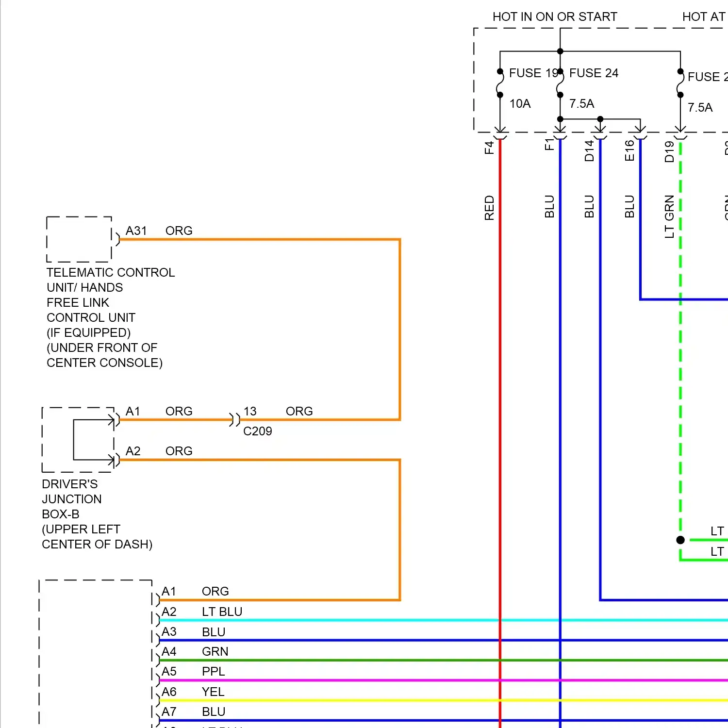Click the 10A fuse rating text
Image resolution: width=728 pixels, height=728 pixels.
click(x=520, y=104)
